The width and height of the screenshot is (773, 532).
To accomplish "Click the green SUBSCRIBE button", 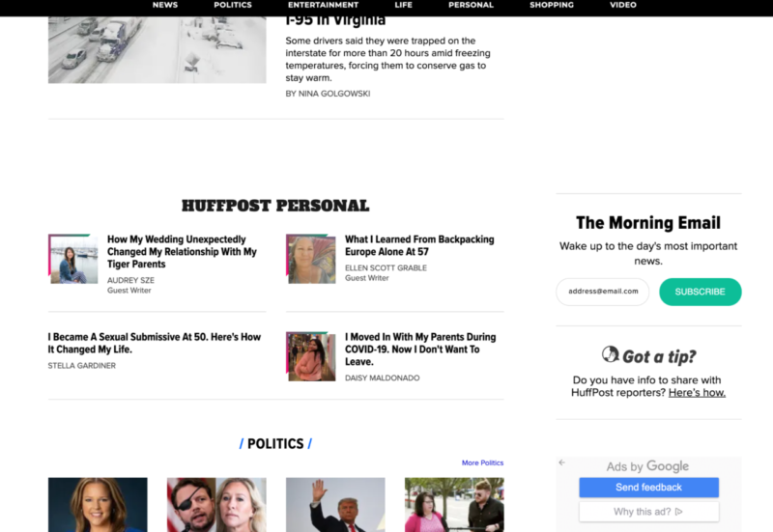I will [700, 292].
